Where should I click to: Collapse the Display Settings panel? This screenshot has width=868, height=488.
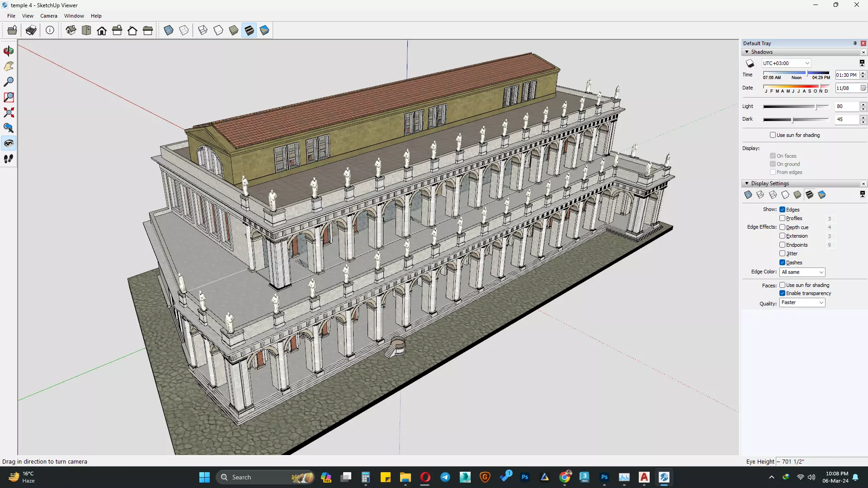click(747, 183)
